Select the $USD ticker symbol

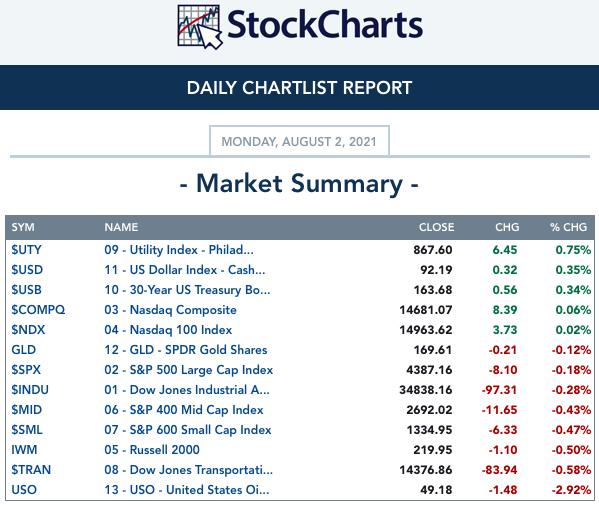pyautogui.click(x=27, y=270)
